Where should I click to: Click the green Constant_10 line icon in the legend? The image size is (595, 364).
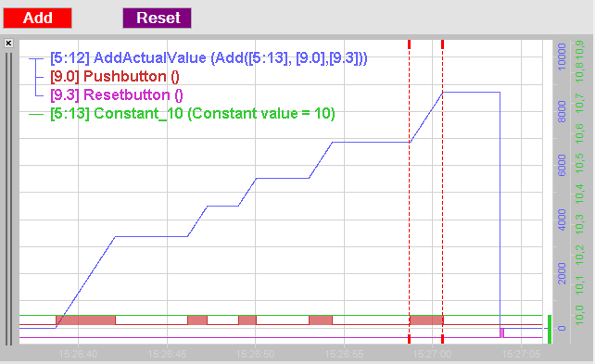(36, 114)
